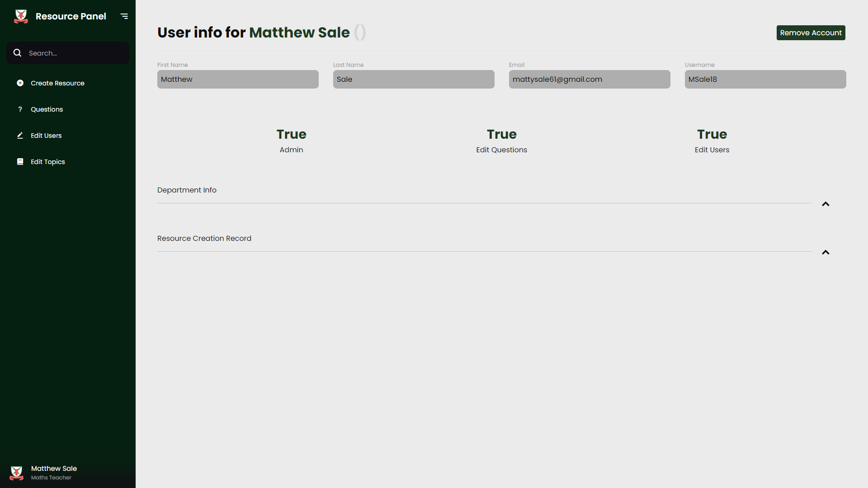Click the book icon next to Edit Topics
The image size is (868, 488).
20,162
